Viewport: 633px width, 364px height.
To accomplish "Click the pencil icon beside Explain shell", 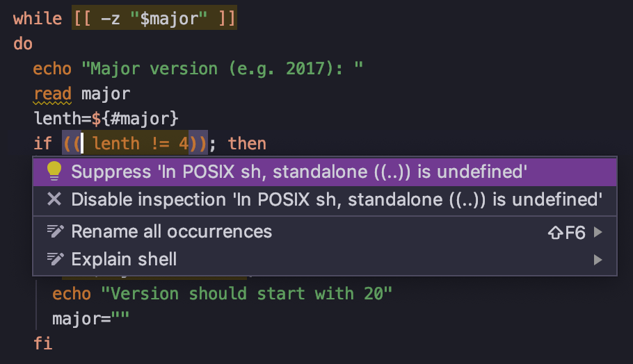I will [54, 260].
